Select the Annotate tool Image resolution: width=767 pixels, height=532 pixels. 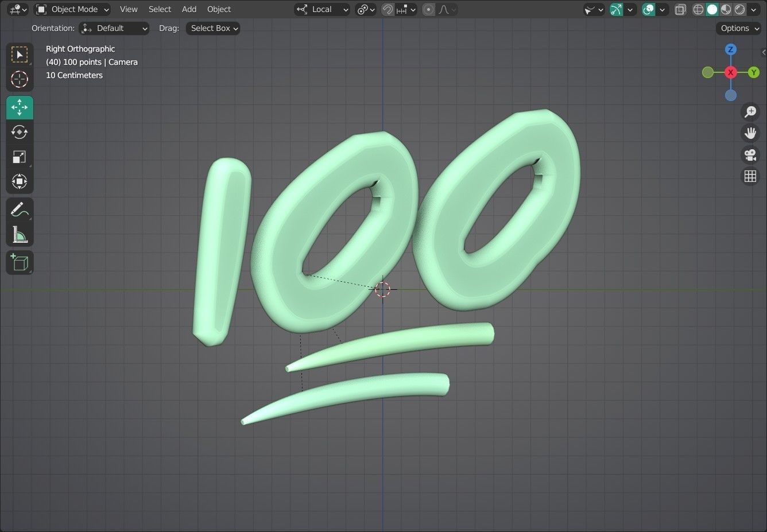point(20,209)
